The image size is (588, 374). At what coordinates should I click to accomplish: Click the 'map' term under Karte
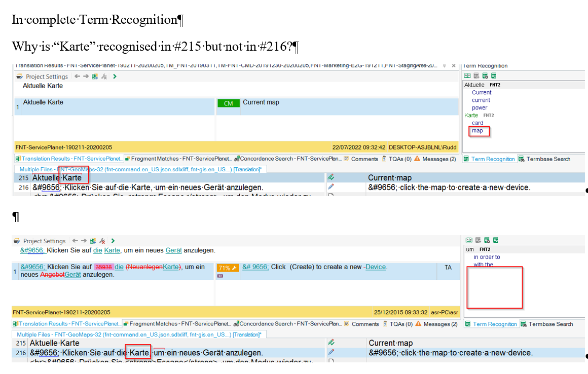click(477, 131)
